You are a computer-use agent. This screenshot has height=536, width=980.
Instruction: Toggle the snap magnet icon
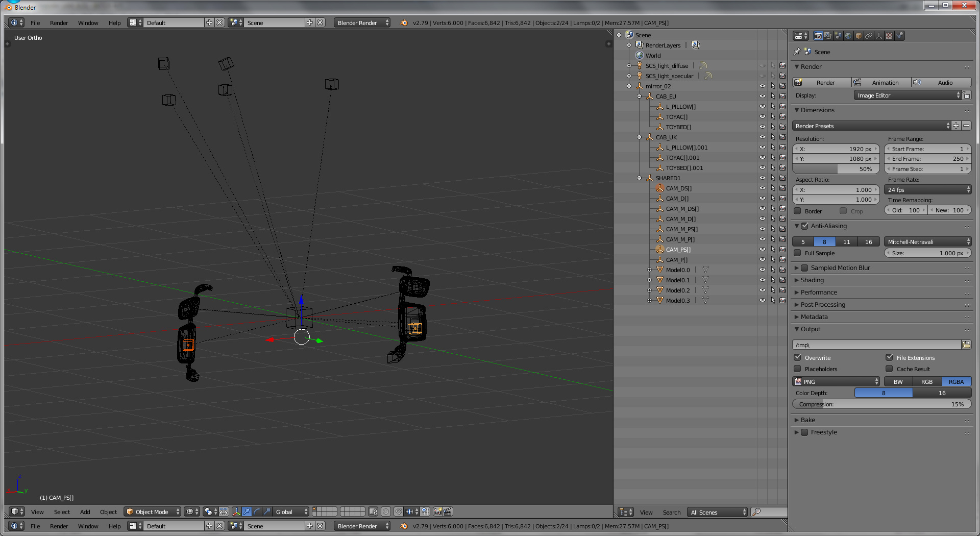point(399,511)
